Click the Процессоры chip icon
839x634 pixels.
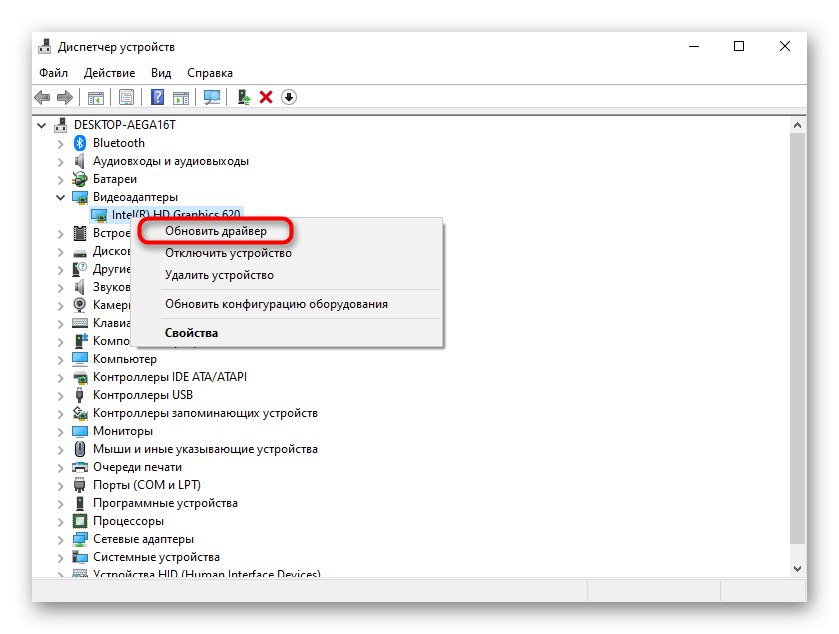[80, 521]
